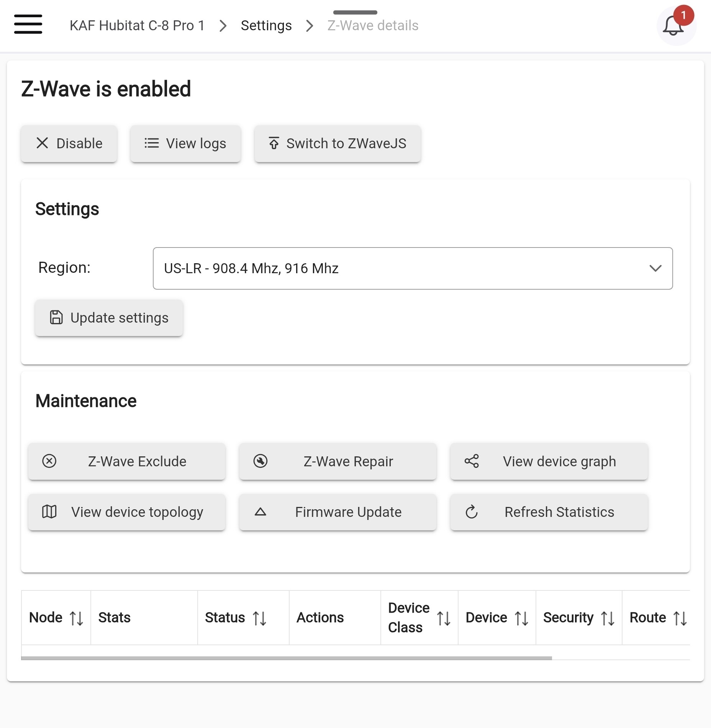Sort table by Node column
This screenshot has height=728, width=711.
point(76,618)
